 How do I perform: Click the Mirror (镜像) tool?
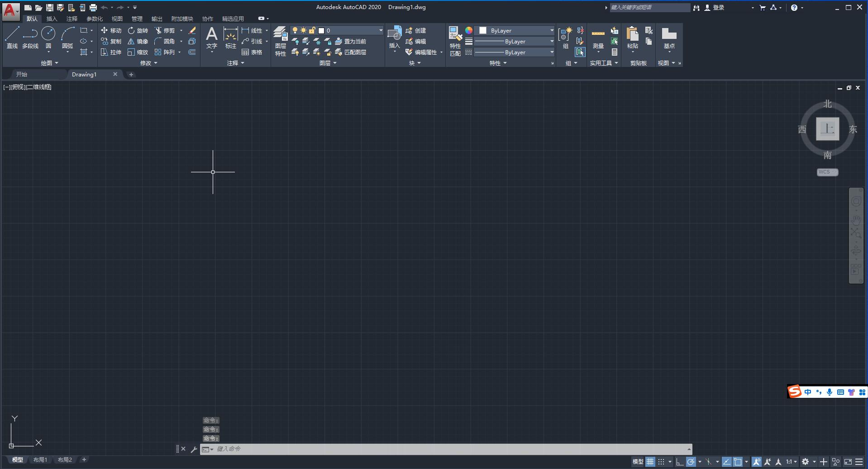point(138,41)
